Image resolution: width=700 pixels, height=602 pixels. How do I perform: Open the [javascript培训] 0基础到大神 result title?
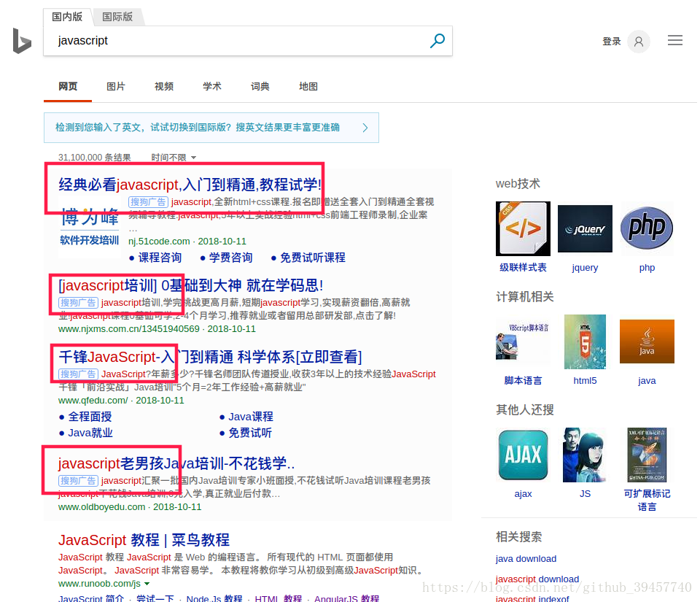(x=190, y=285)
